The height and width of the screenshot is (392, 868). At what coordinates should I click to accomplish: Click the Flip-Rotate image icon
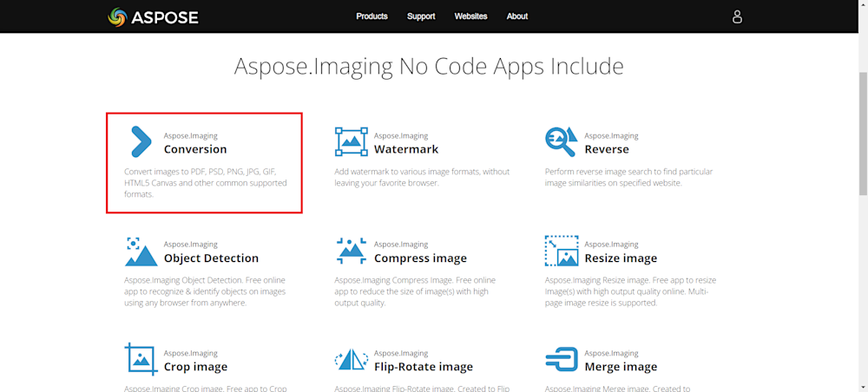tap(352, 359)
